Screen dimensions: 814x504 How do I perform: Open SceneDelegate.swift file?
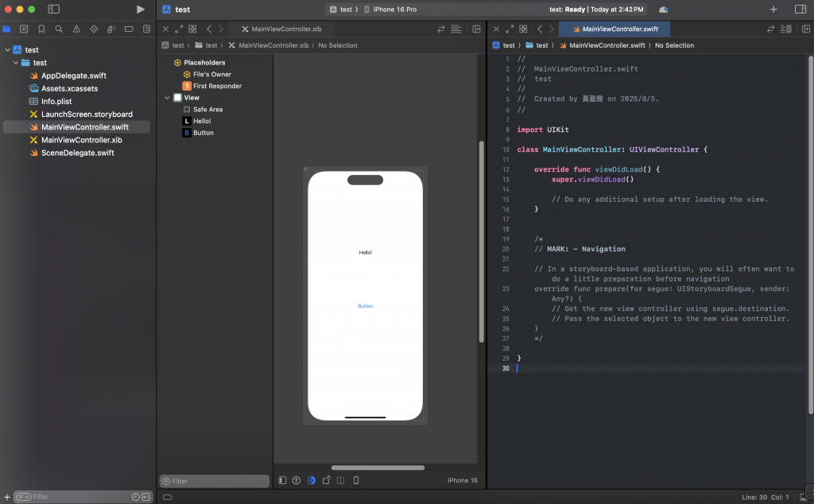77,153
